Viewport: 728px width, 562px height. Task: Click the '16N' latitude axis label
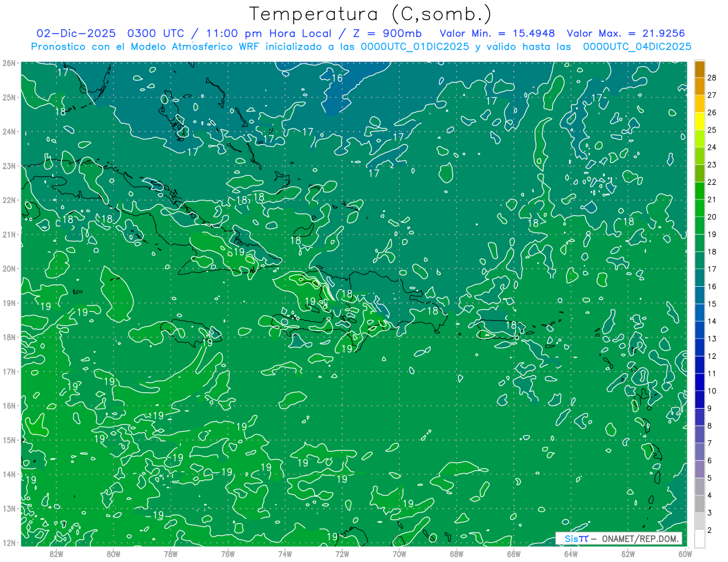(9, 406)
